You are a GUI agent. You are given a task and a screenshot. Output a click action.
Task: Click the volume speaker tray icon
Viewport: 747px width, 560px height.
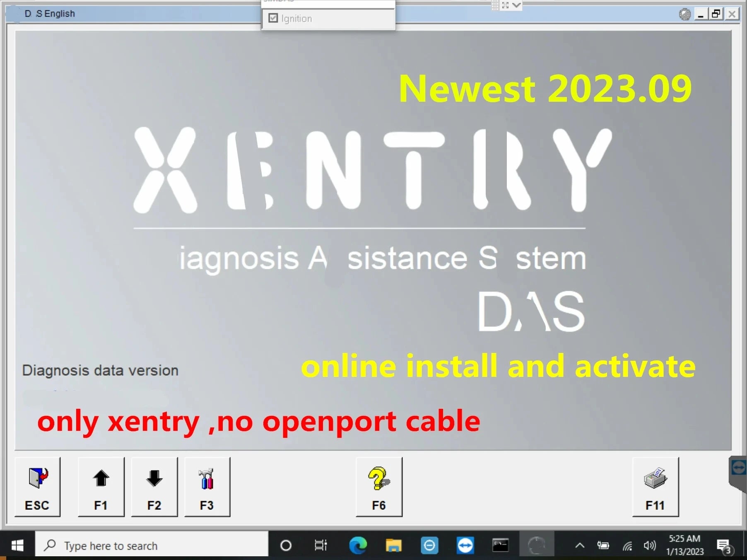click(649, 546)
